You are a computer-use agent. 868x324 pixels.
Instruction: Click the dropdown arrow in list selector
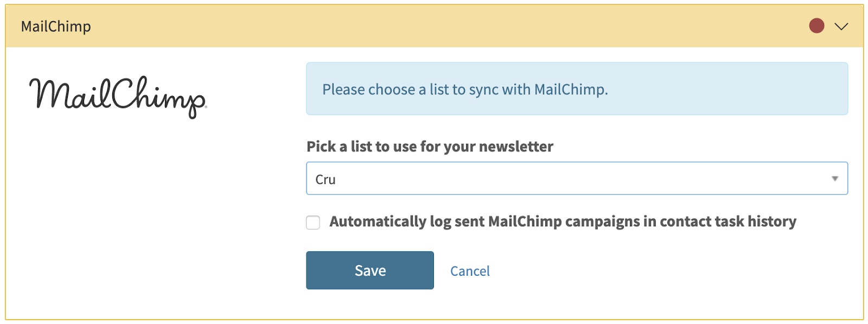[834, 179]
